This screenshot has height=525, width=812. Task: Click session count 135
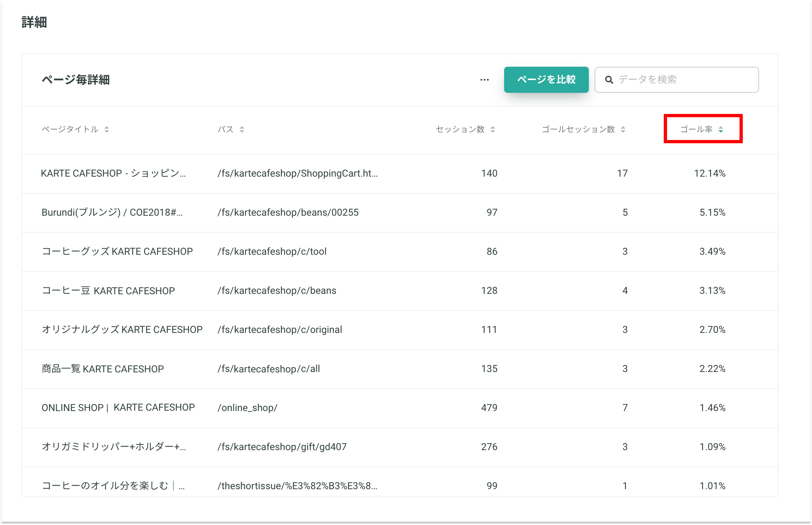coord(489,369)
